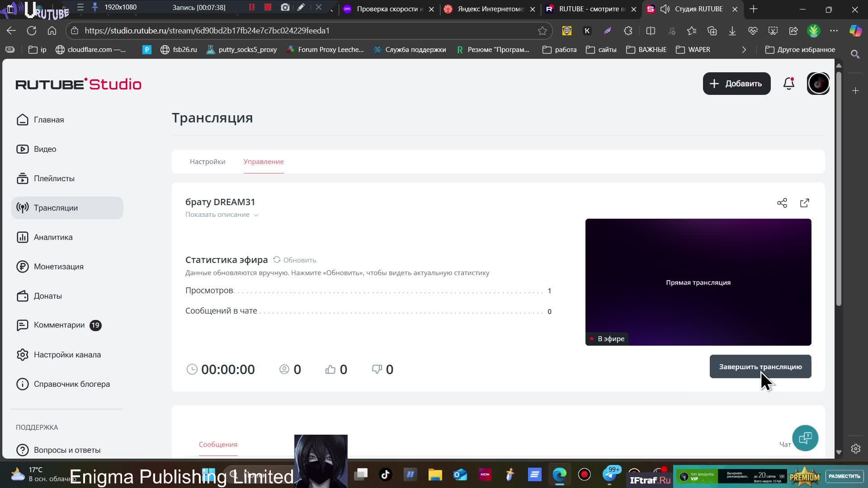Expand the Другое избранное bookmarks folder
This screenshot has width=868, height=488.
(800, 50)
